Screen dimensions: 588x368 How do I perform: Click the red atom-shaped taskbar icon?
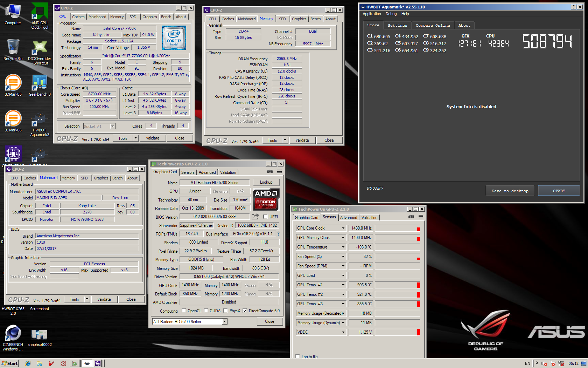pos(63,363)
